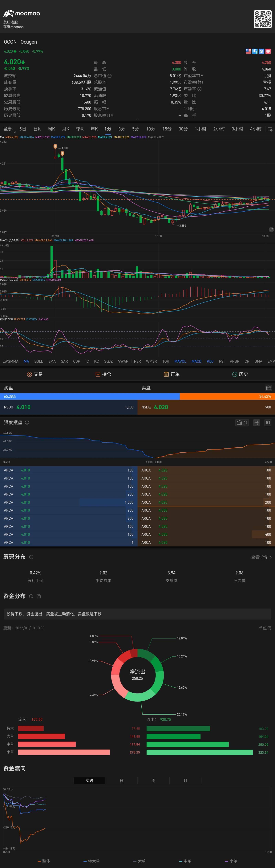Open the 交易 trade button
The image size is (275, 868).
35,374
